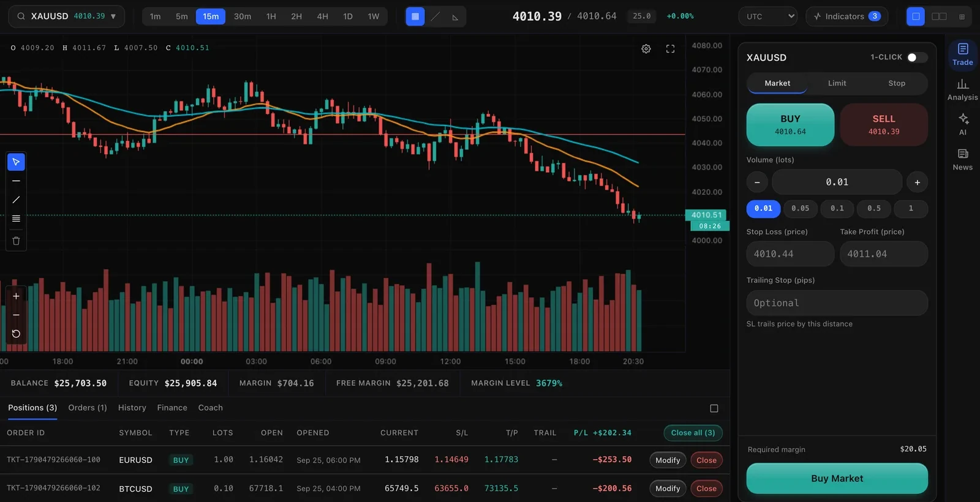Open the XAUUSD symbol dropdown
980x502 pixels.
pos(66,17)
